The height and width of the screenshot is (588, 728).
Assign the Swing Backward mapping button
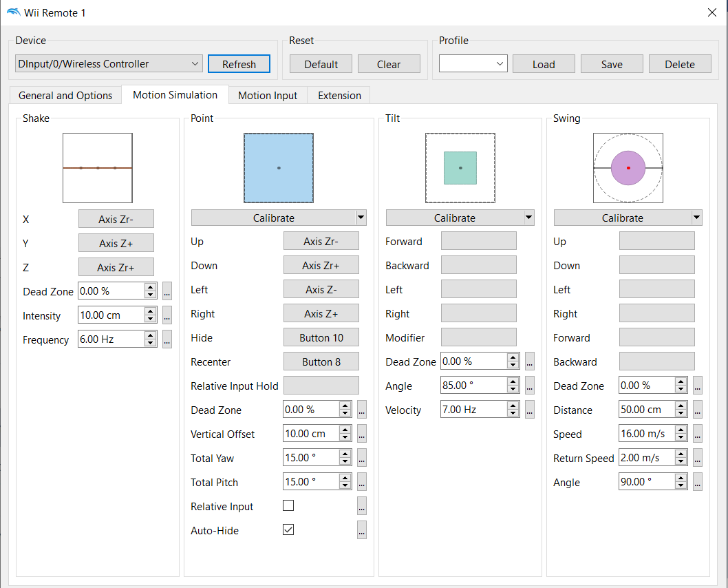tap(657, 361)
